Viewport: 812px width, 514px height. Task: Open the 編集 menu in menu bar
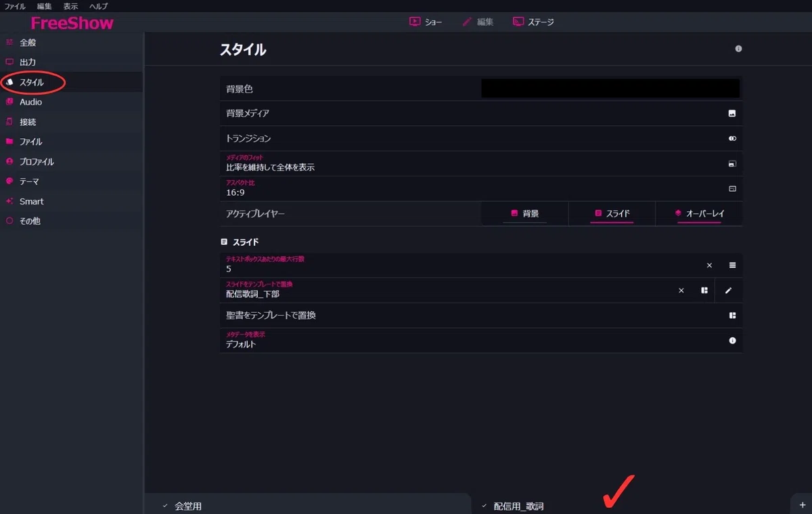pos(44,6)
